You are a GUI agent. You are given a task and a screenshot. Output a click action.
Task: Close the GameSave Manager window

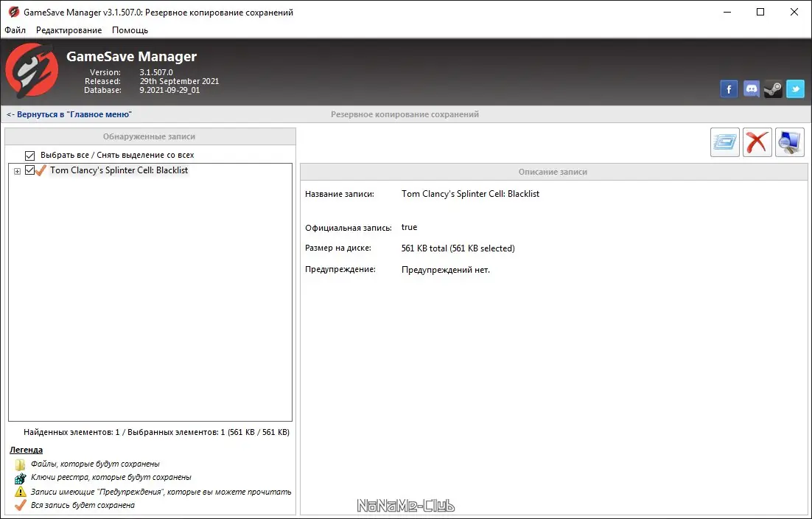[794, 12]
